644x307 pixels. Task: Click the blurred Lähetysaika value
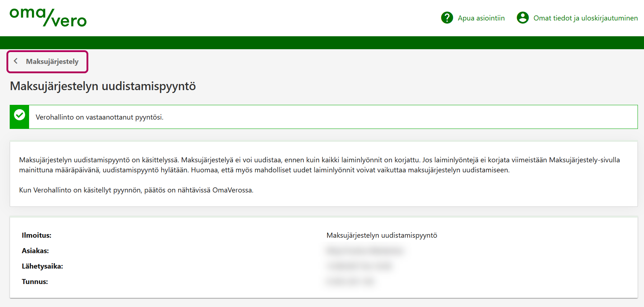click(x=359, y=266)
